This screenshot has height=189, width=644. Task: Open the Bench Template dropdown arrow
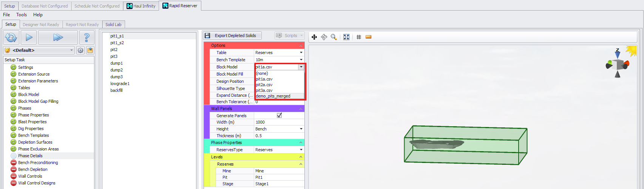[x=301, y=60]
